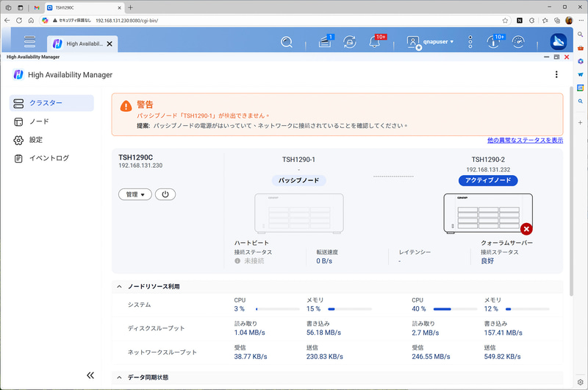Open notifications bell with 10+ badge
588x390 pixels.
[x=376, y=41]
